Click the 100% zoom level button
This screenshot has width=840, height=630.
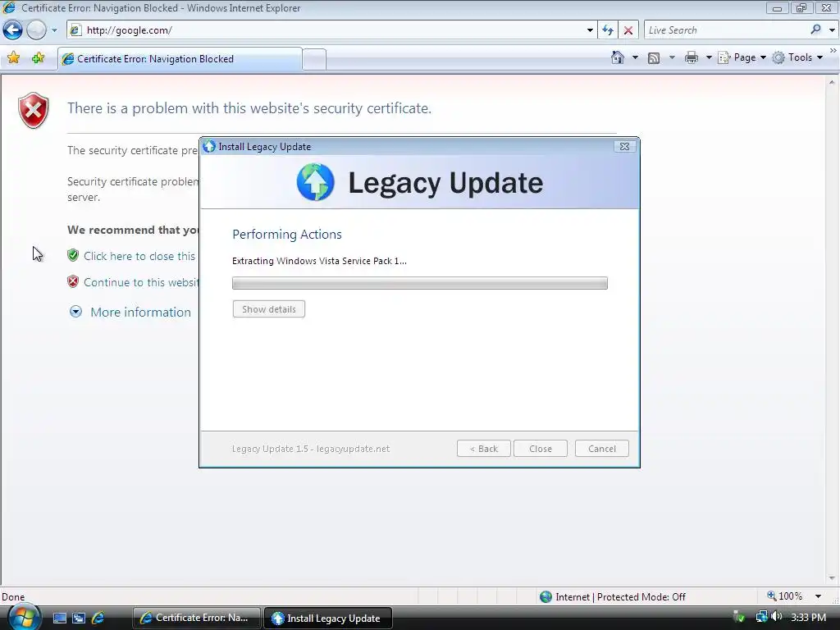785,596
